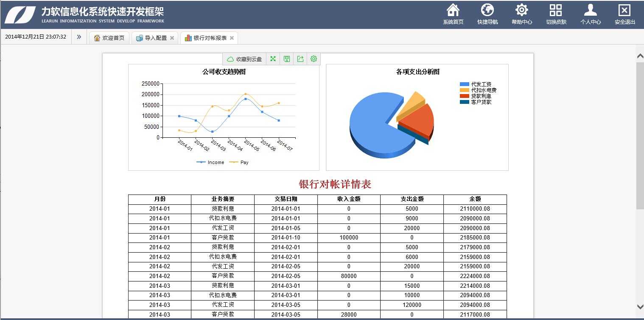644x320 pixels.
Task: Click the green save disk icon
Action: coord(286,59)
